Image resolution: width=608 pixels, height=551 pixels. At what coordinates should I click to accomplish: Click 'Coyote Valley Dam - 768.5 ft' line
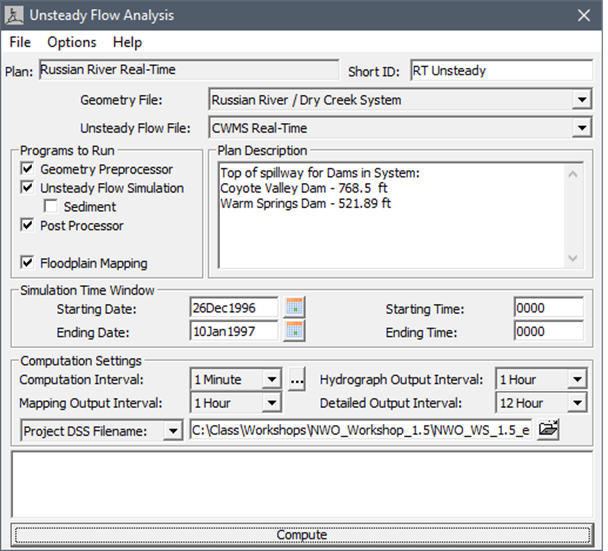pos(304,188)
